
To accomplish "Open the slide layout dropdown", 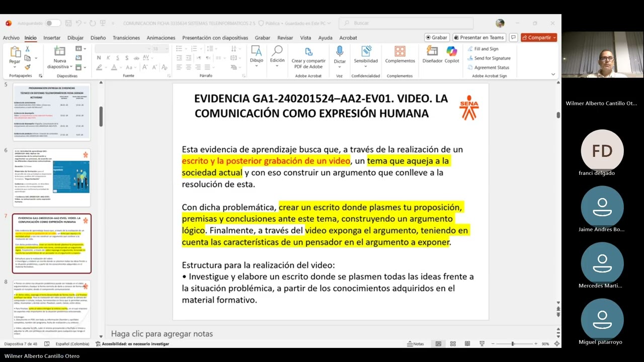I will 80,49.
